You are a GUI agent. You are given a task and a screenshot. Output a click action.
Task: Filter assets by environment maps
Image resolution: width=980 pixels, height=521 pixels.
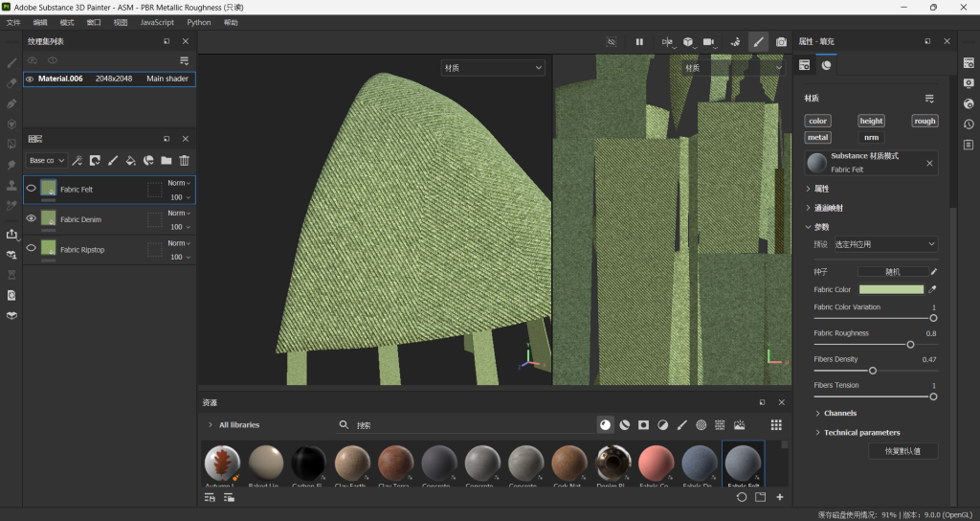740,425
